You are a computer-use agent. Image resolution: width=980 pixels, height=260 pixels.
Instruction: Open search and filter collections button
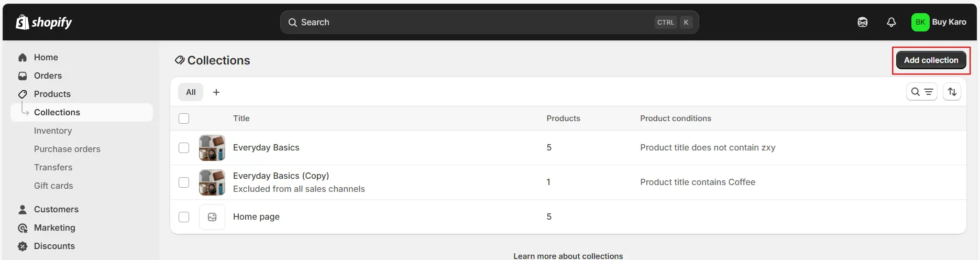(921, 92)
